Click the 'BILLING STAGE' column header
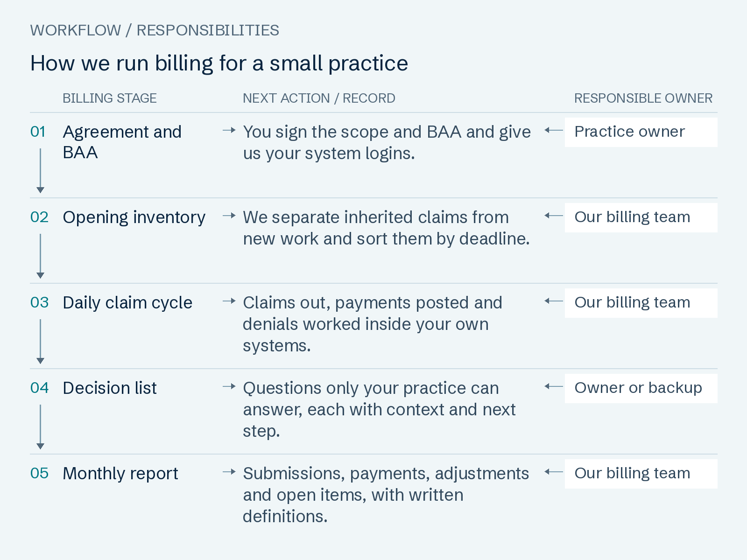Image resolution: width=747 pixels, height=560 pixels. pyautogui.click(x=110, y=98)
